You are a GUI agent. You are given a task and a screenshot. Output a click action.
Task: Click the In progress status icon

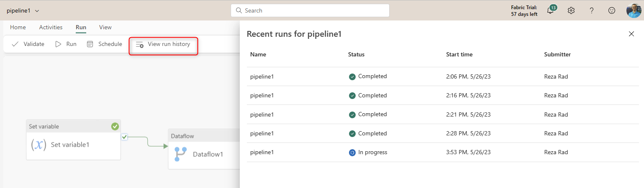(352, 152)
